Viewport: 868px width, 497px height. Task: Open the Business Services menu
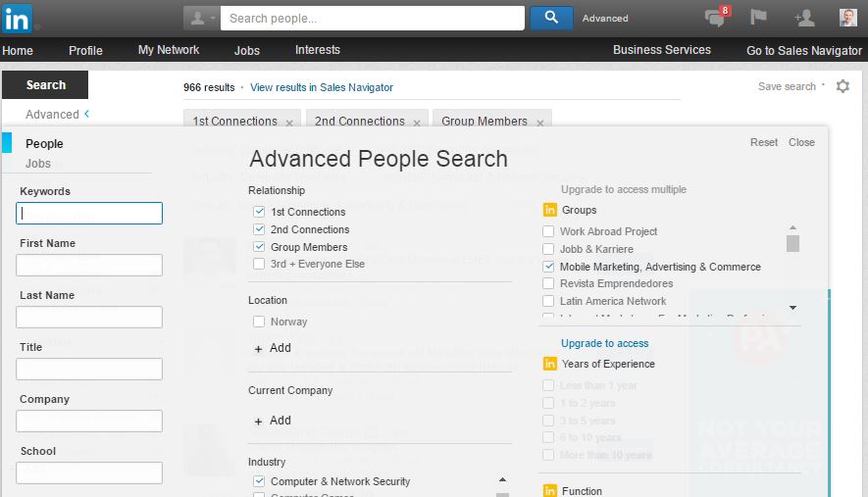pos(661,50)
